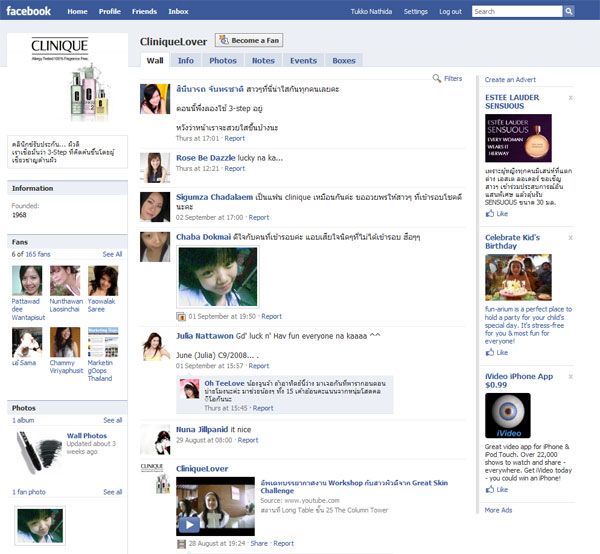Open Settings in the top bar
Viewport: 600px width, 554px height.
click(x=416, y=11)
